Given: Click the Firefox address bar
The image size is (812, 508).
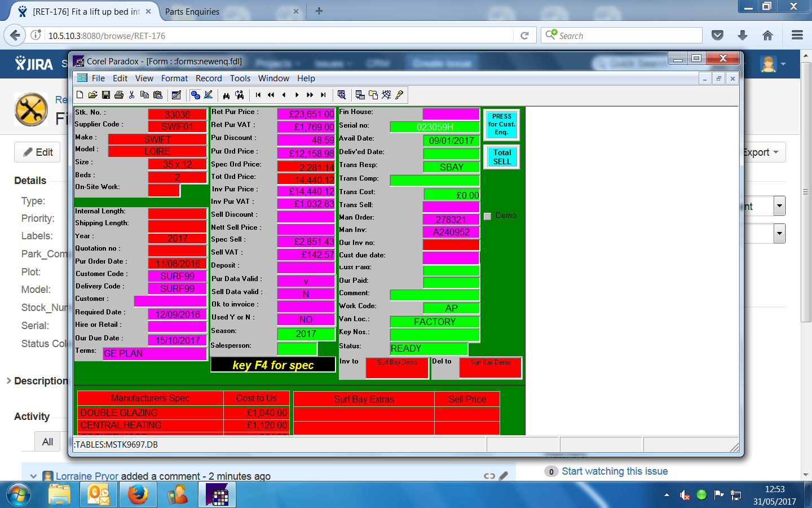Looking at the screenshot, I should point(280,36).
